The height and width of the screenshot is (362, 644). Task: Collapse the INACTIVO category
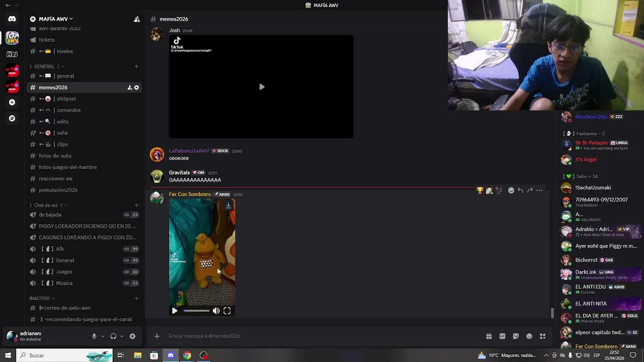pos(42,298)
